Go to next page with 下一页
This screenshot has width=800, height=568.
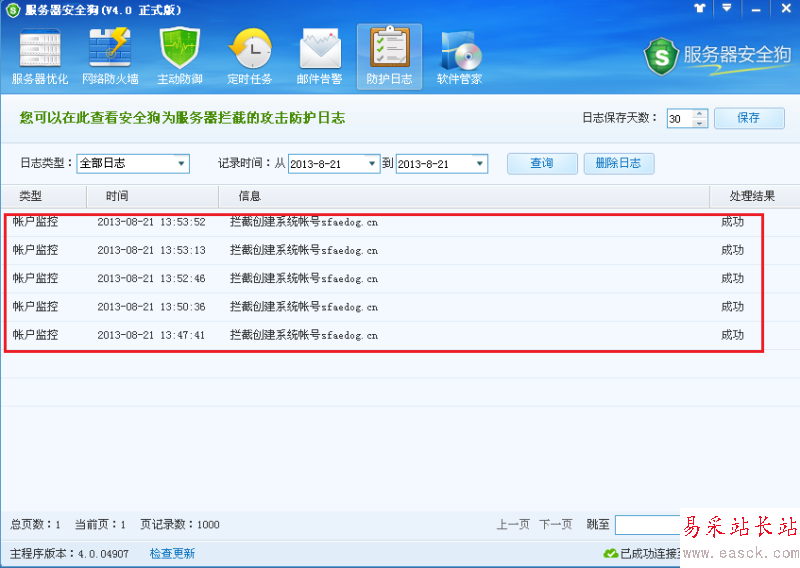tap(556, 524)
